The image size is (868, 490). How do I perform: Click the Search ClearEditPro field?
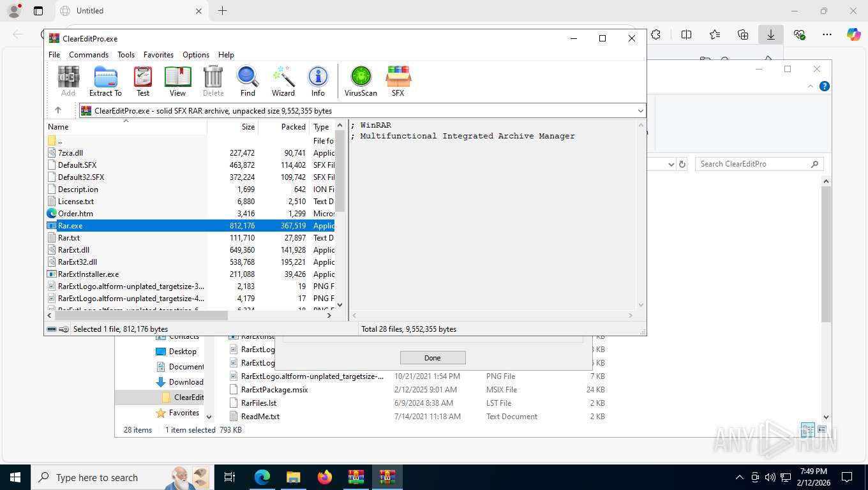pyautogui.click(x=759, y=164)
